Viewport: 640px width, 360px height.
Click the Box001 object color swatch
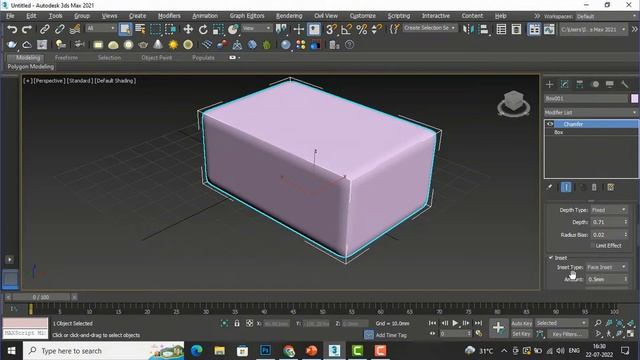point(634,98)
